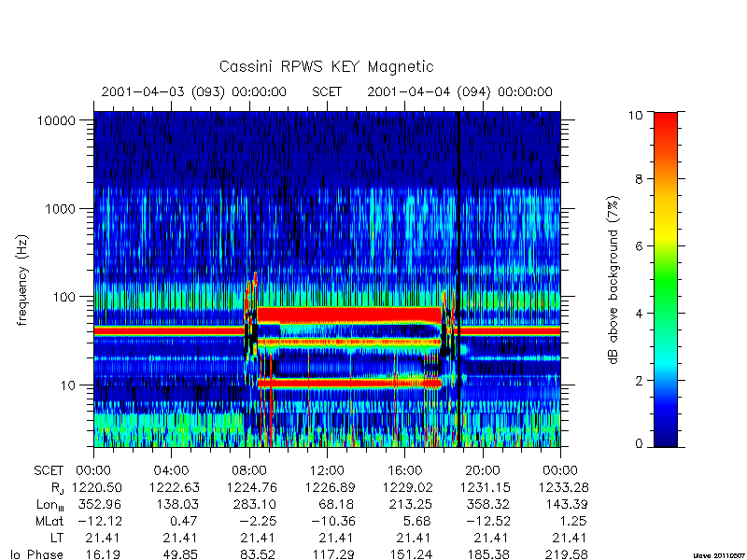Click the RJ value 1220.50
The width and height of the screenshot is (747, 560).
click(97, 487)
